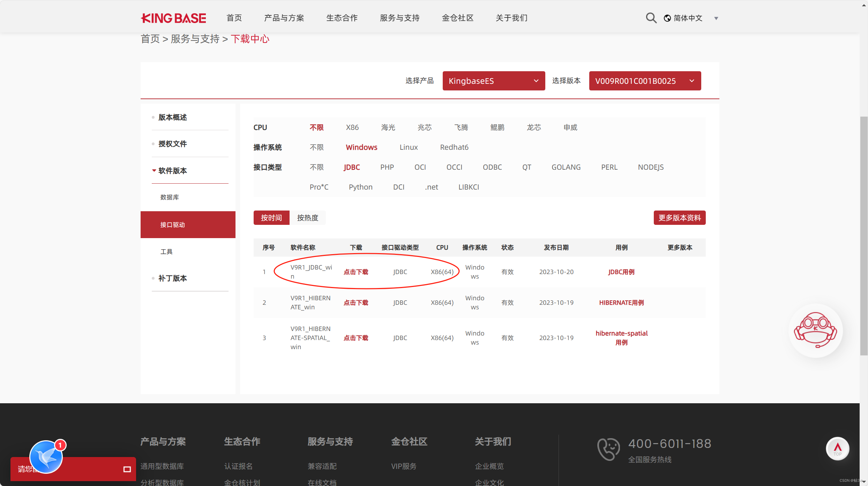This screenshot has width=868, height=486.
Task: Select Linux operating system filter
Action: click(409, 147)
